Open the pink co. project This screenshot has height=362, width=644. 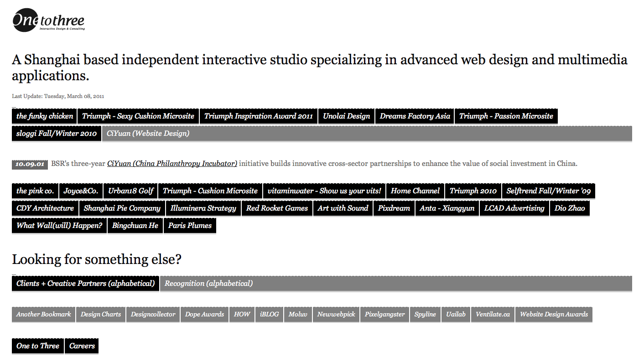click(35, 191)
